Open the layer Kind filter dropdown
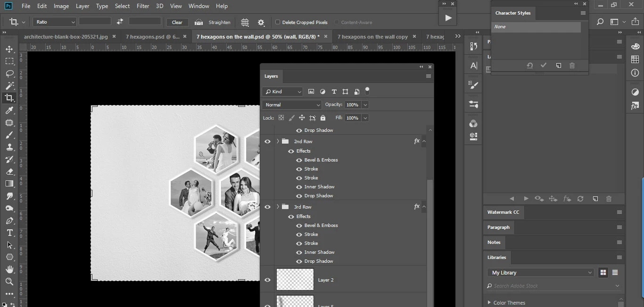644x307 pixels. pyautogui.click(x=282, y=92)
